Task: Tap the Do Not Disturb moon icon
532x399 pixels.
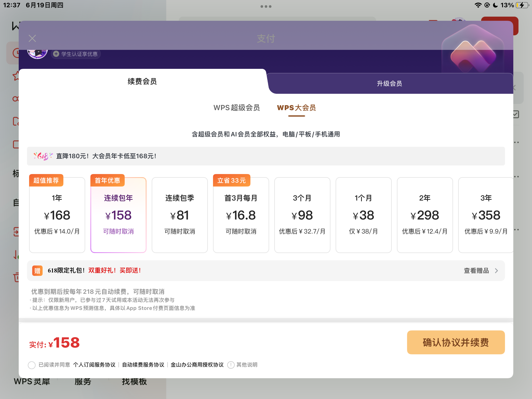Action: [495, 5]
